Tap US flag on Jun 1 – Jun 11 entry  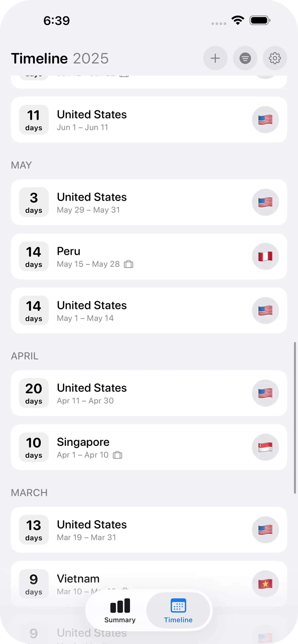(265, 120)
